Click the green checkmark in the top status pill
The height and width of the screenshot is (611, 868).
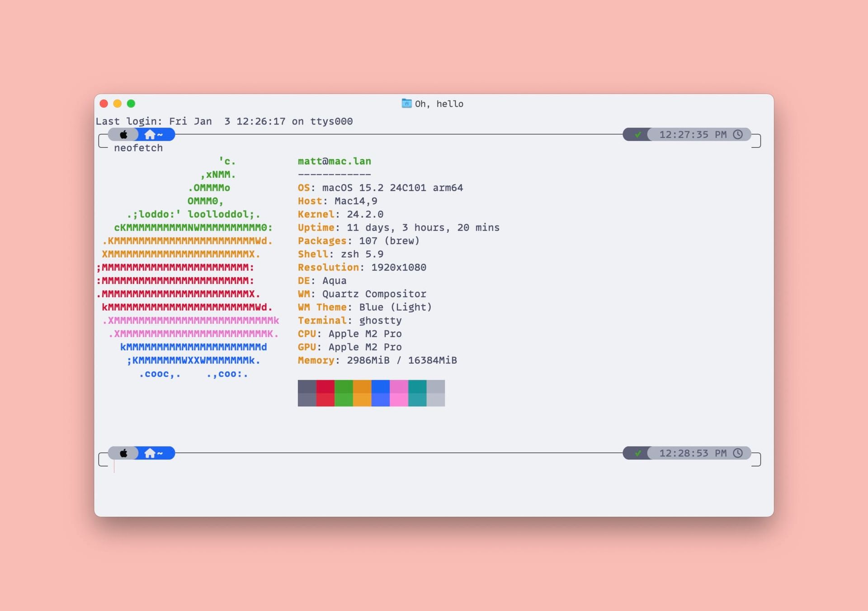coord(638,134)
